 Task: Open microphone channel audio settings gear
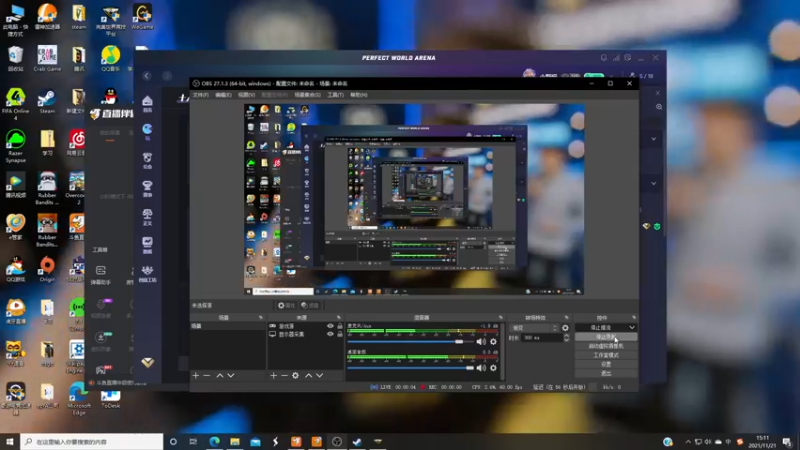tap(493, 341)
